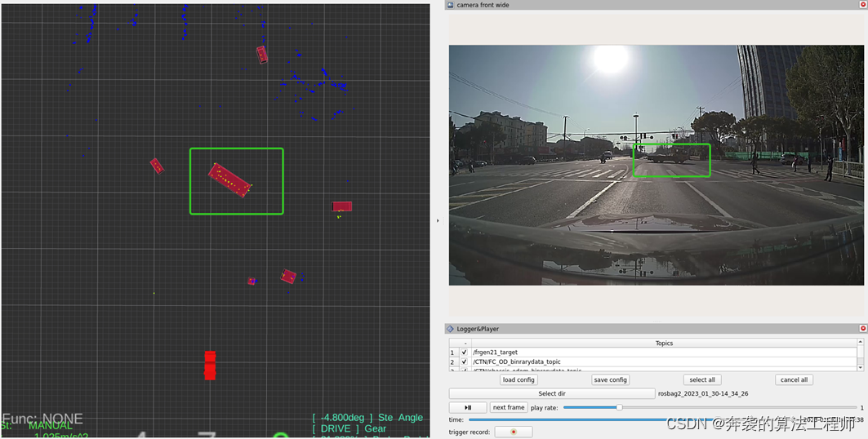868x439 pixels.
Task: Click the red ego vehicle in the grid view
Action: pos(210,366)
